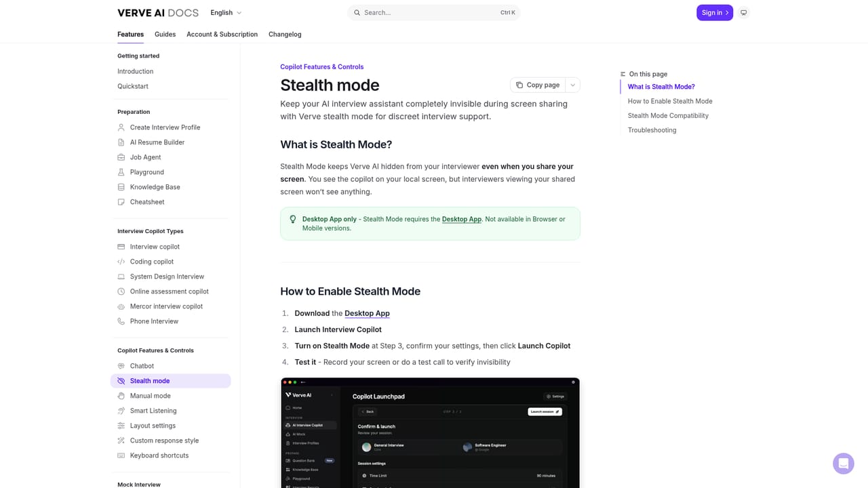Click the System Design Interview icon

point(121,277)
